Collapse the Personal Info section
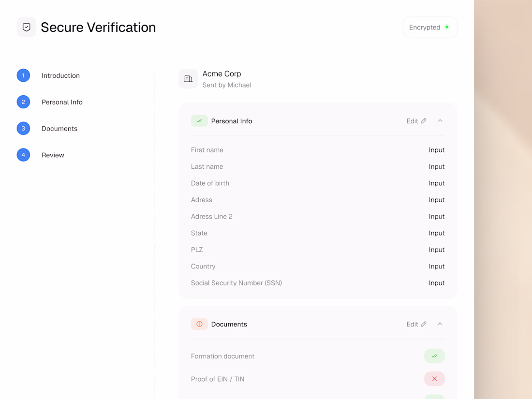 440,121
